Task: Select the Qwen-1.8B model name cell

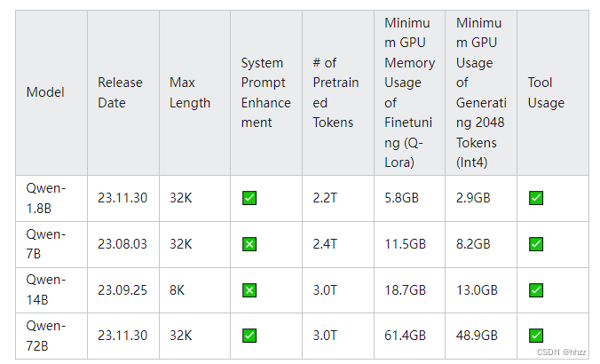Action: tap(46, 198)
